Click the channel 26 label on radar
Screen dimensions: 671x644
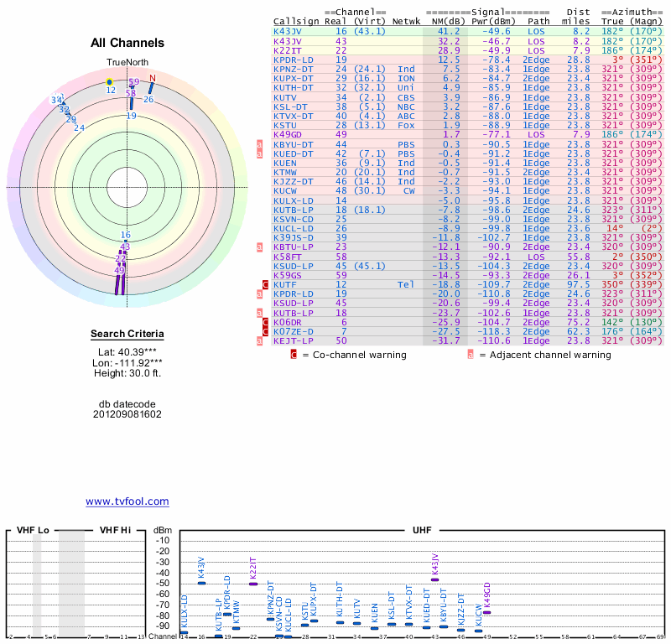(x=148, y=99)
